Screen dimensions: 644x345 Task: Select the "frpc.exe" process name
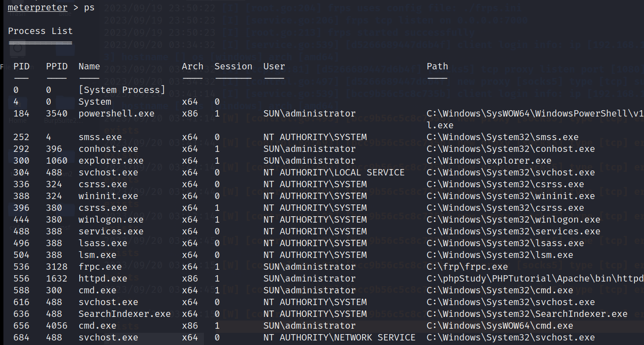coord(100,267)
